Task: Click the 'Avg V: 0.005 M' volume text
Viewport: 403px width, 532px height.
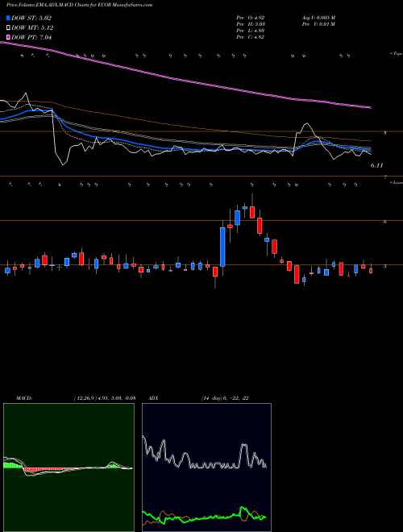Action: coord(318,18)
